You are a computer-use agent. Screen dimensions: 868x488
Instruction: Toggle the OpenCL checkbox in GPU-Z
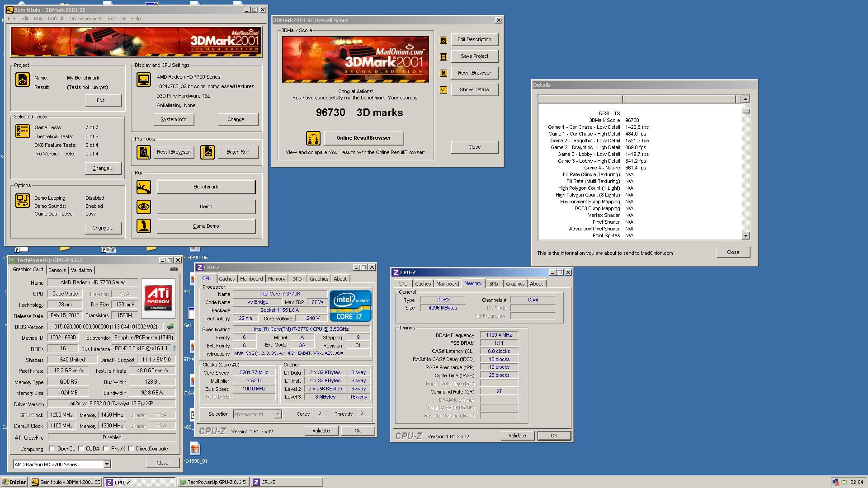(x=52, y=449)
